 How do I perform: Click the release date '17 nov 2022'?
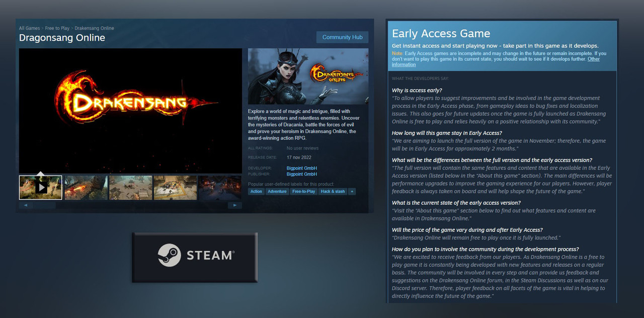click(299, 157)
